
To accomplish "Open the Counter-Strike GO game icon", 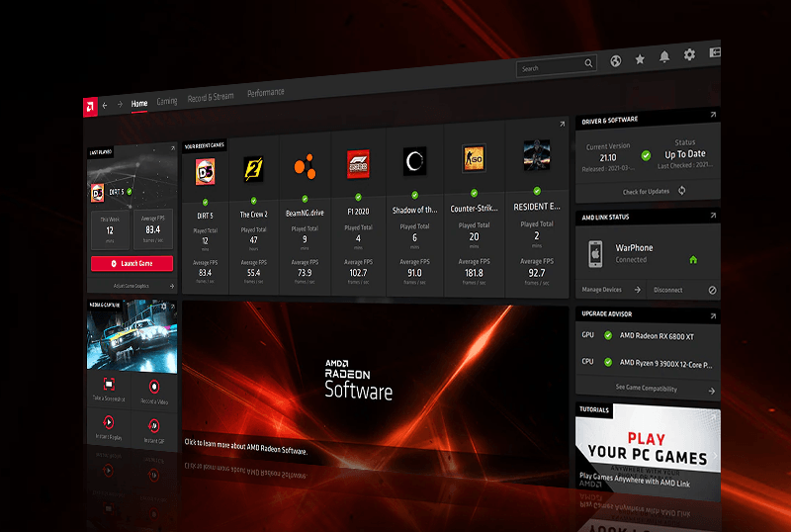I will point(474,158).
